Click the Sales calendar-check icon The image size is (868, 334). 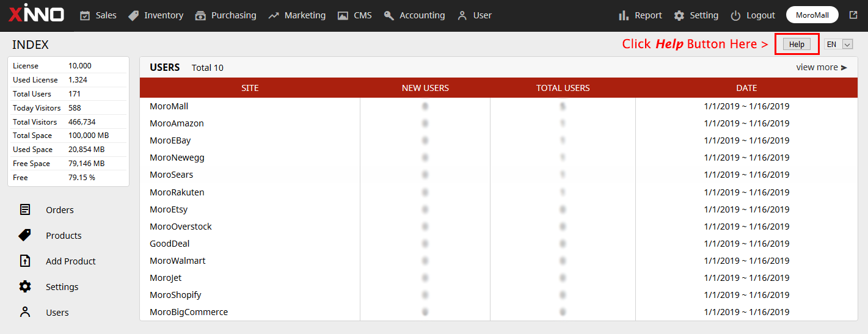click(85, 15)
